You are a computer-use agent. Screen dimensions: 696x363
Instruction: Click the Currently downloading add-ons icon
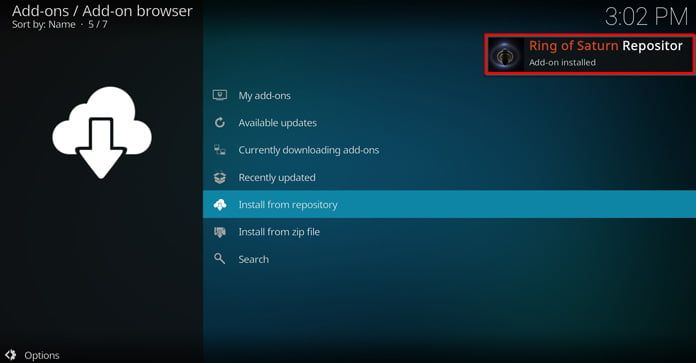tap(220, 150)
